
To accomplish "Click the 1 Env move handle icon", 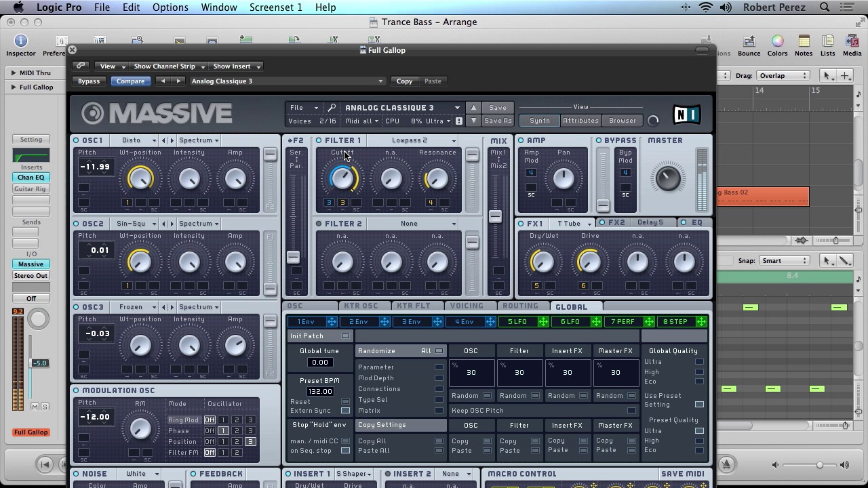I will (x=332, y=322).
